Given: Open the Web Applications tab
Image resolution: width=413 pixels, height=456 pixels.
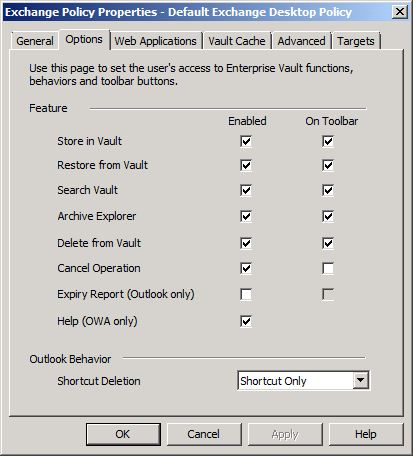Looking at the screenshot, I should (156, 41).
